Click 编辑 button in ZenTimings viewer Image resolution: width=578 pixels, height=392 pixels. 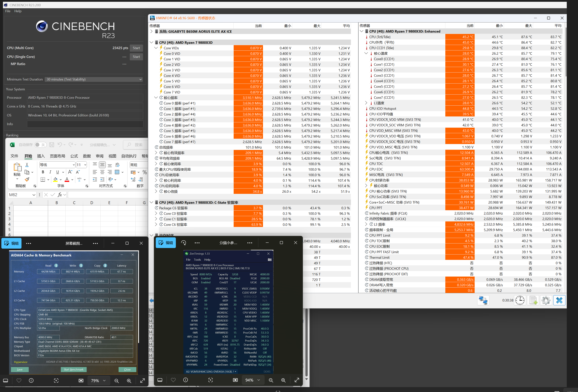[x=165, y=243]
